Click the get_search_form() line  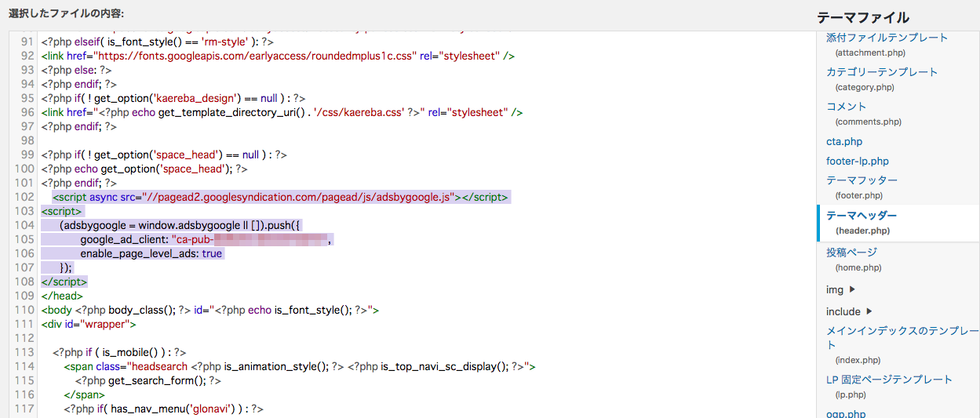[x=148, y=380]
